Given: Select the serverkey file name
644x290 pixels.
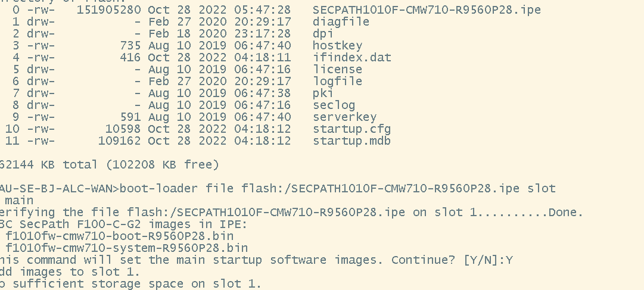Looking at the screenshot, I should click(344, 117).
